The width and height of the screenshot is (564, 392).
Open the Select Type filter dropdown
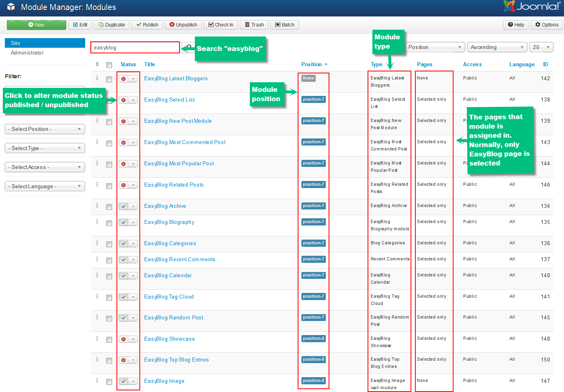pyautogui.click(x=45, y=148)
